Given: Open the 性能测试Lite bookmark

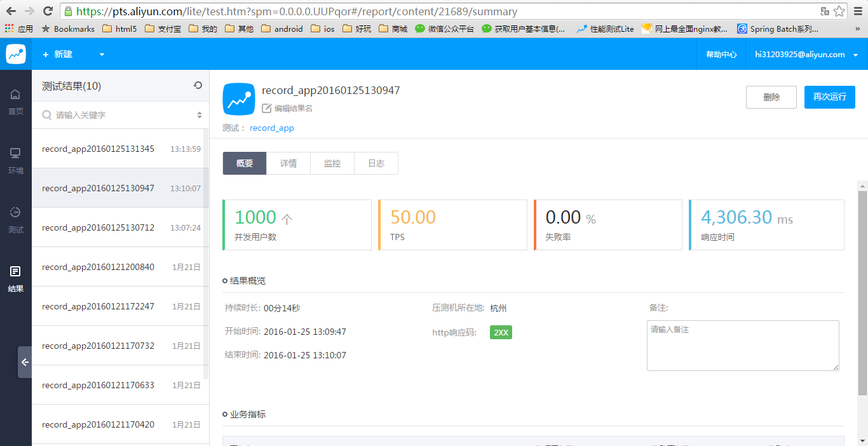Looking at the screenshot, I should click(x=605, y=29).
